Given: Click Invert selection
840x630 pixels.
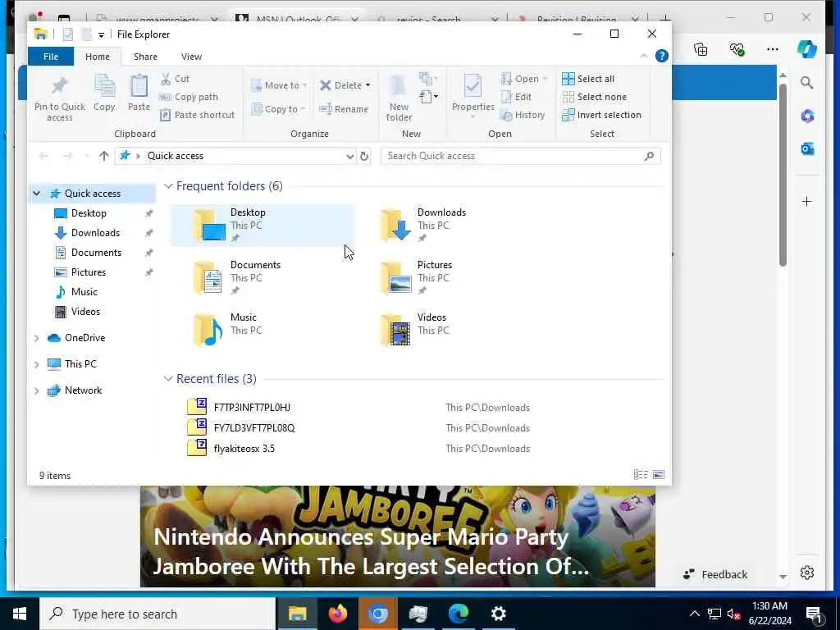Looking at the screenshot, I should (x=601, y=115).
